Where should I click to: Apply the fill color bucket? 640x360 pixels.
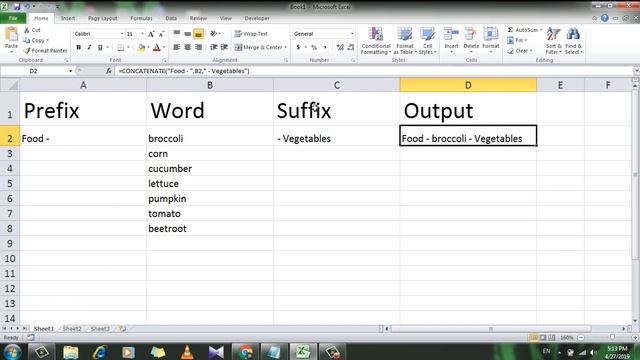pyautogui.click(x=141, y=48)
